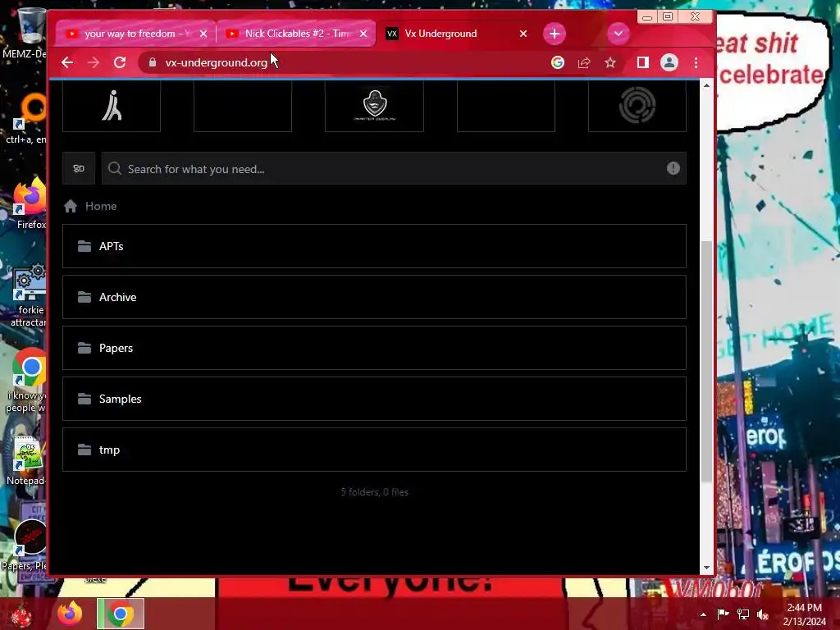
Task: Open the Samples folder
Action: (x=374, y=399)
